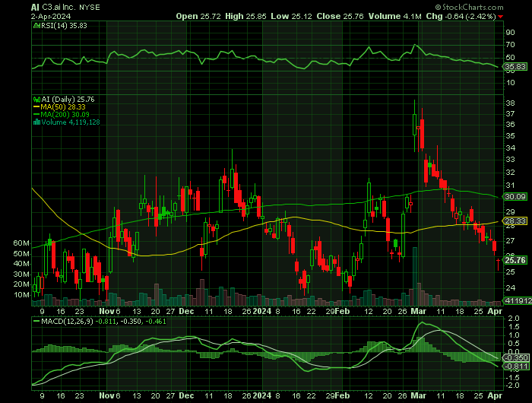Click the MA(50) 28.33 legend entry
The height and width of the screenshot is (403, 532).
(63, 107)
